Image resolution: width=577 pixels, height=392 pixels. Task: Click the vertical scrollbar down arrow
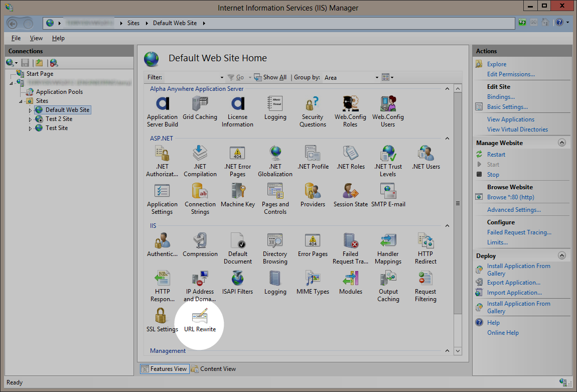[458, 351]
